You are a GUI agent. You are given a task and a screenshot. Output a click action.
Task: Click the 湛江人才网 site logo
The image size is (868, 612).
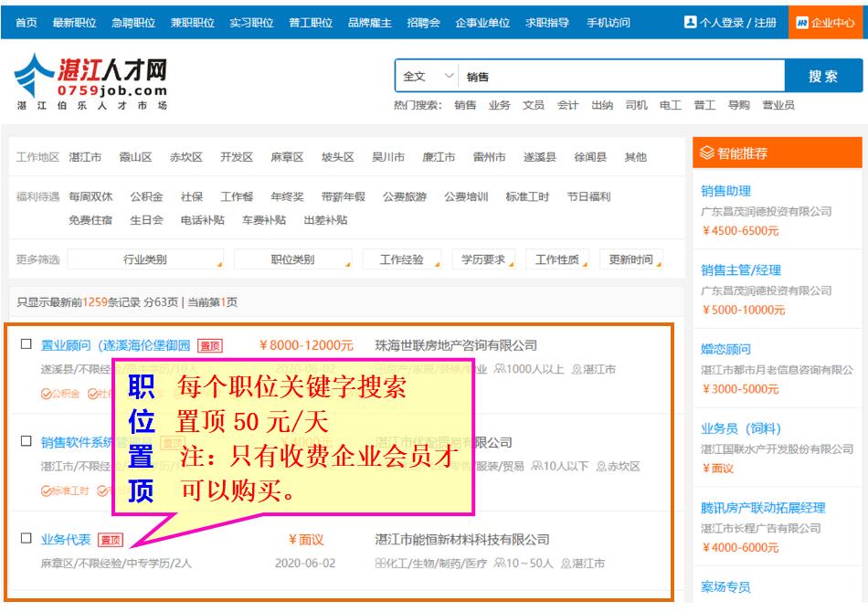tap(91, 82)
